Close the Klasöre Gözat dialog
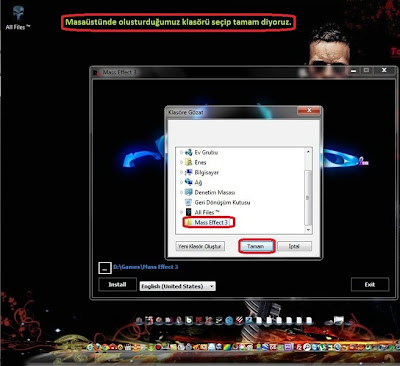 [309, 110]
